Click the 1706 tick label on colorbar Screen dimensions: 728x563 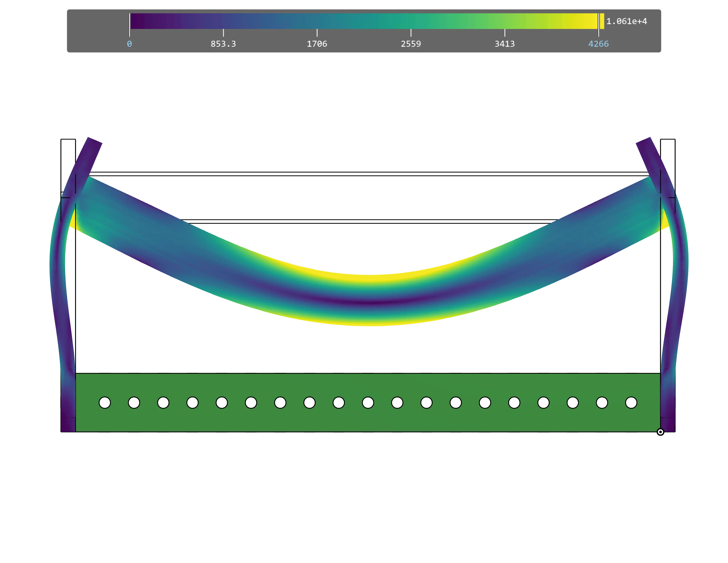(317, 44)
